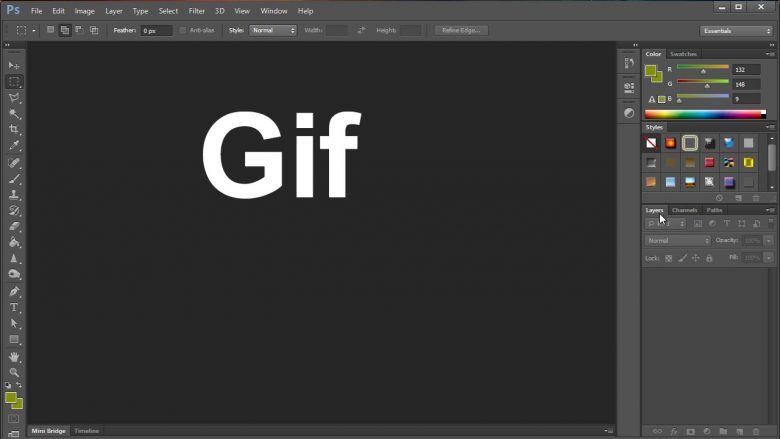
Task: Select the Paint Bucket tool
Action: 14,242
